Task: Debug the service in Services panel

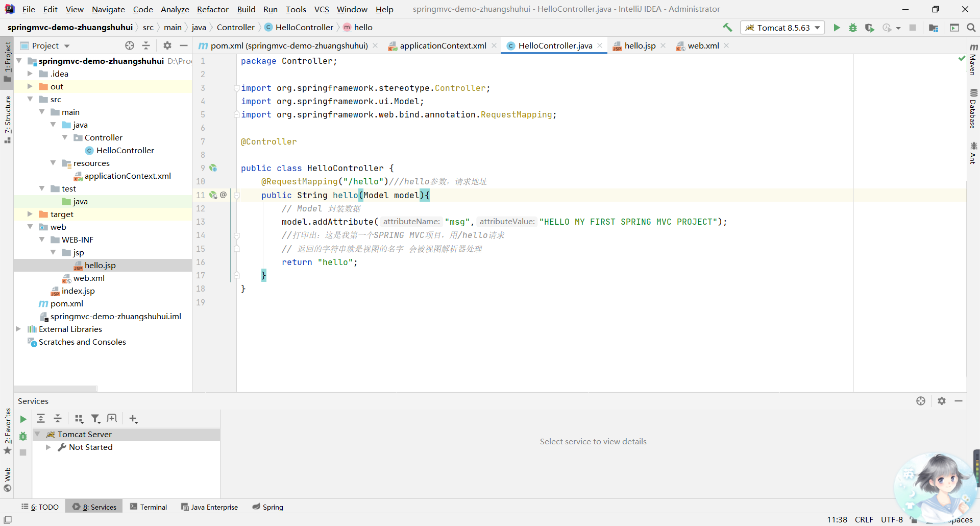Action: [x=23, y=436]
